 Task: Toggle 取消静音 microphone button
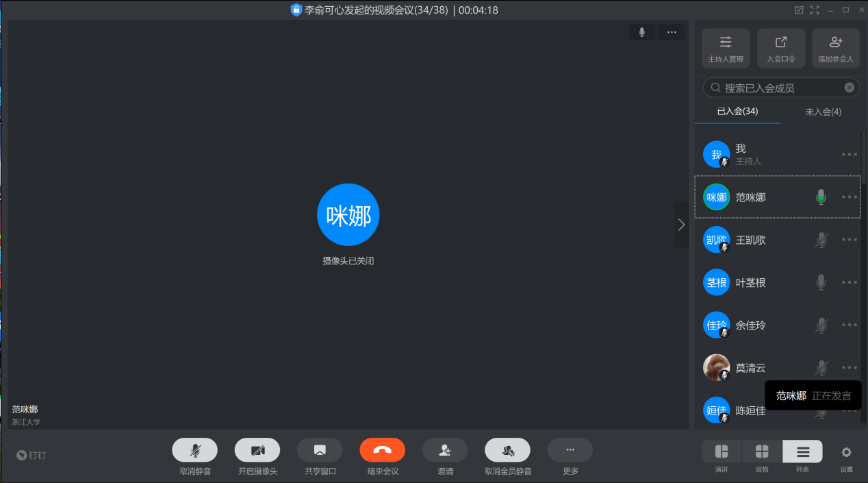click(194, 450)
